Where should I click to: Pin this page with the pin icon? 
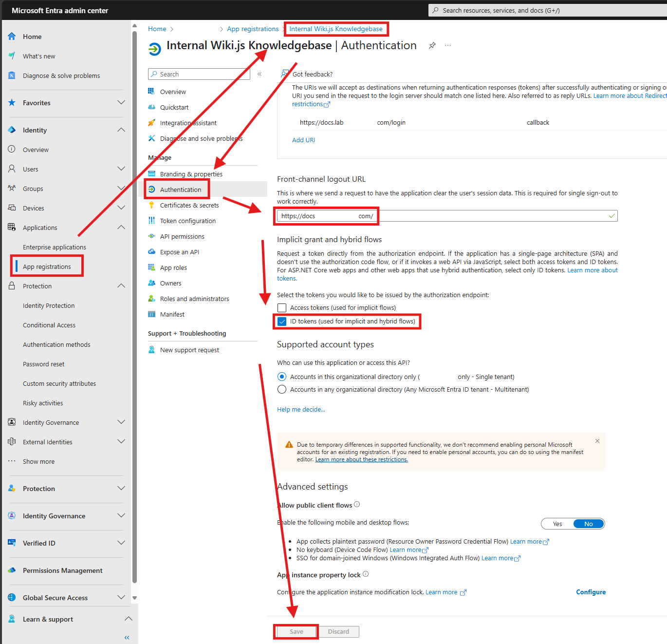(432, 45)
